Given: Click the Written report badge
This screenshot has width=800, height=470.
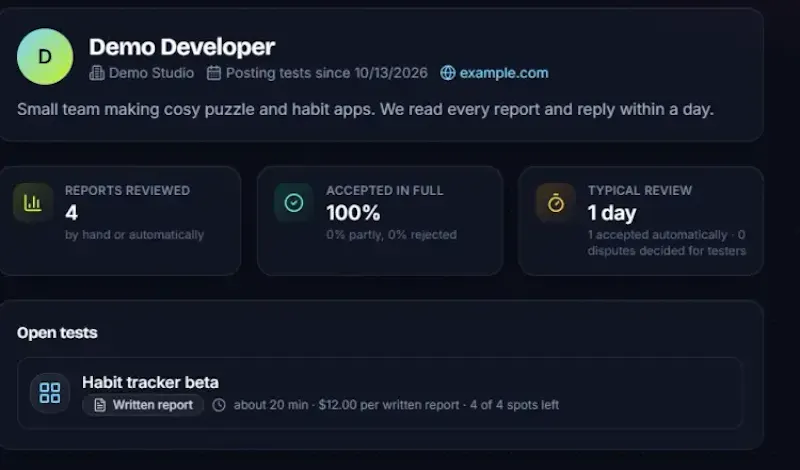Looking at the screenshot, I should pos(143,405).
